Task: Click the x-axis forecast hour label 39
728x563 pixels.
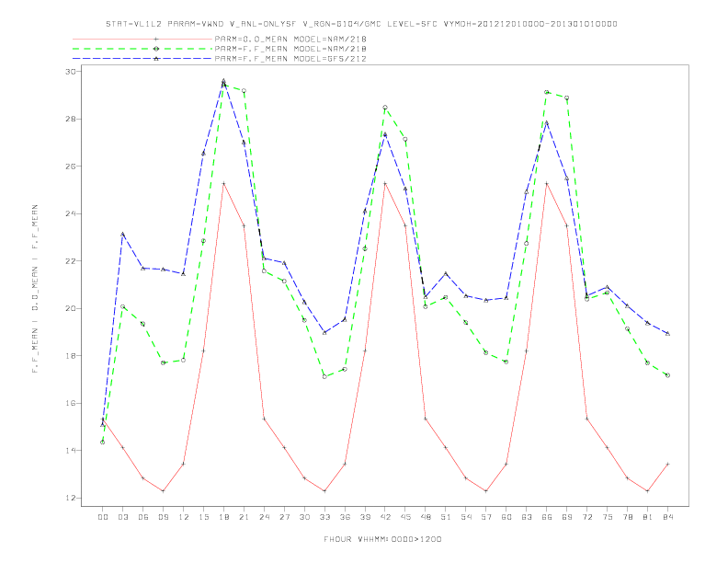Action: pos(366,517)
